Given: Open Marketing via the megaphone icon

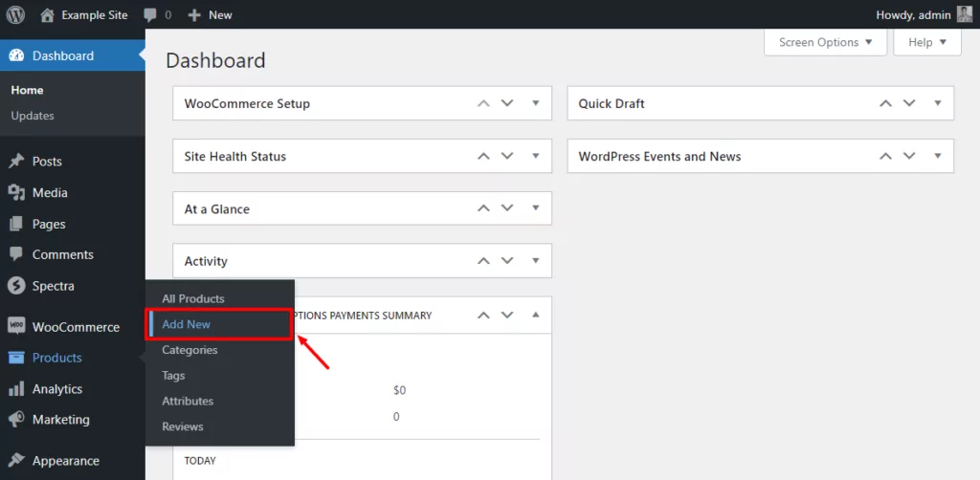Looking at the screenshot, I should [16, 420].
